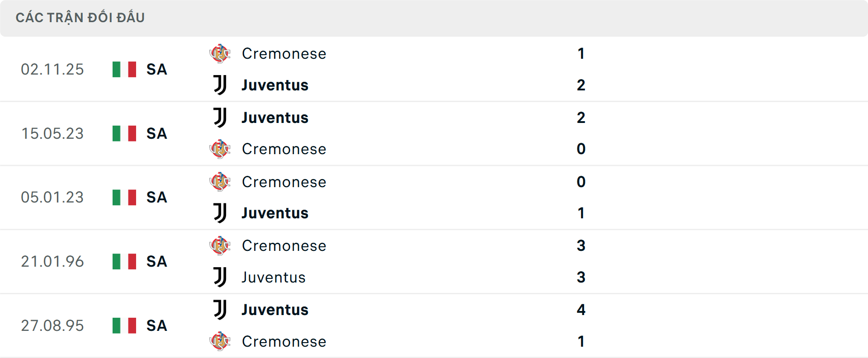Click Cremonese crest in 15.05.23 match
The width and height of the screenshot is (868, 358).
pyautogui.click(x=220, y=149)
